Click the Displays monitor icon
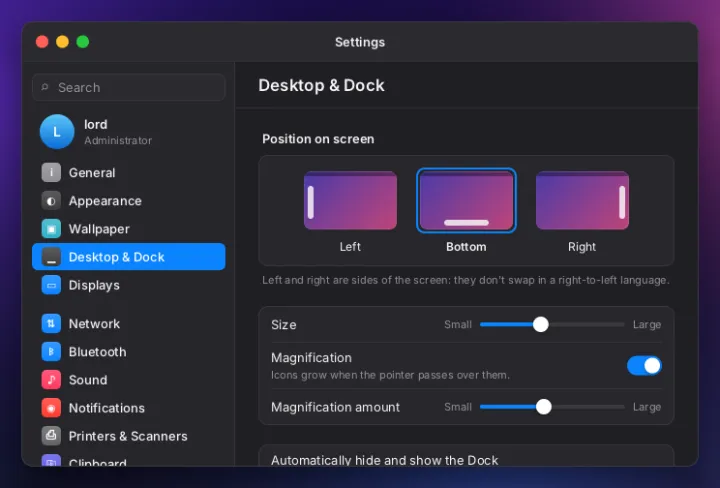The height and width of the screenshot is (488, 720). pos(51,285)
